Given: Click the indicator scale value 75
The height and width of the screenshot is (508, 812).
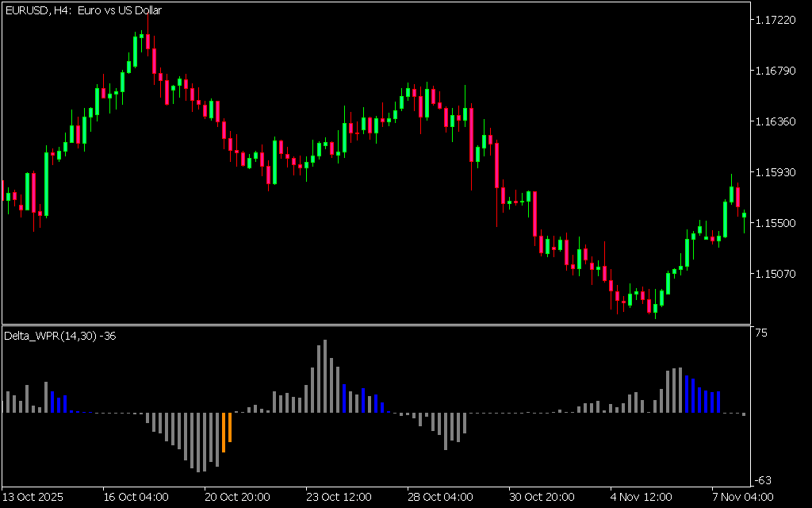Looking at the screenshot, I should pyautogui.click(x=760, y=333).
